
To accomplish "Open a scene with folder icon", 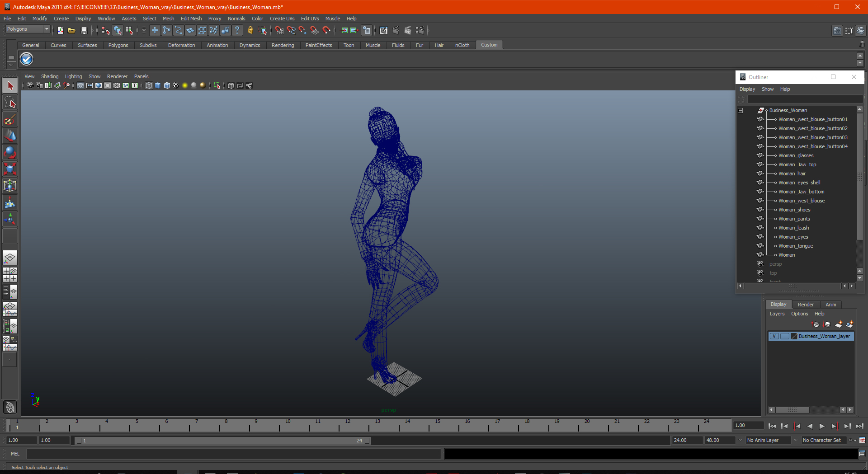I will tap(71, 30).
